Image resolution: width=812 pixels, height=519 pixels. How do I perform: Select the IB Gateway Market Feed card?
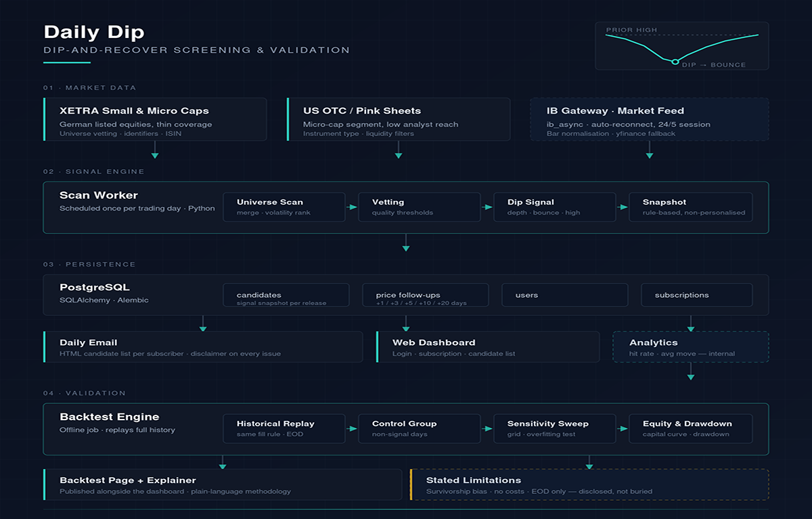[650, 119]
